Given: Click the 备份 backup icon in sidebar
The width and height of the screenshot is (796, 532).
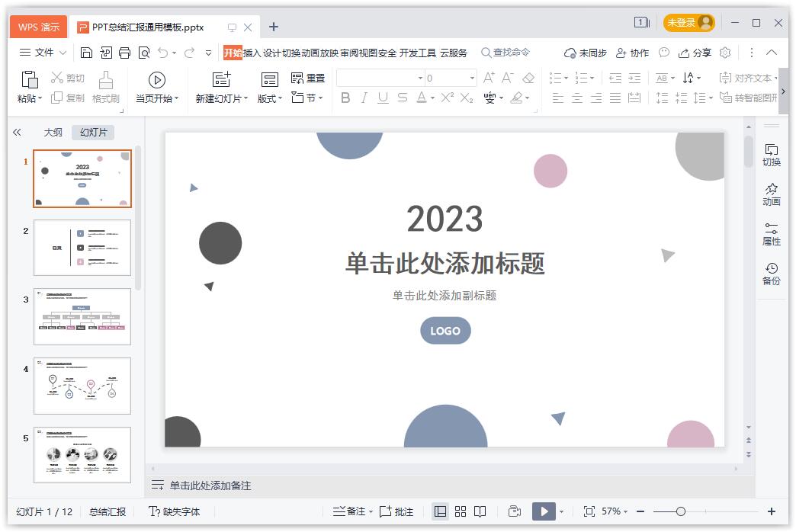Looking at the screenshot, I should (x=772, y=274).
